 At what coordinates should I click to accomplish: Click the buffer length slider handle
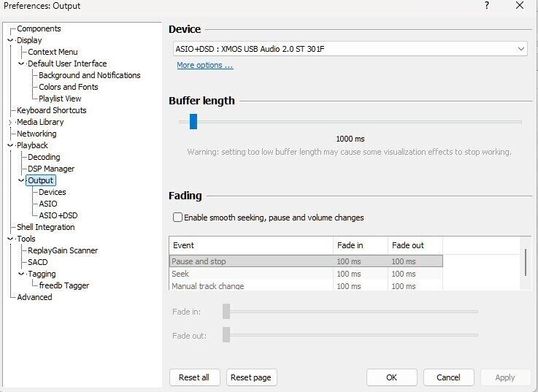click(193, 121)
